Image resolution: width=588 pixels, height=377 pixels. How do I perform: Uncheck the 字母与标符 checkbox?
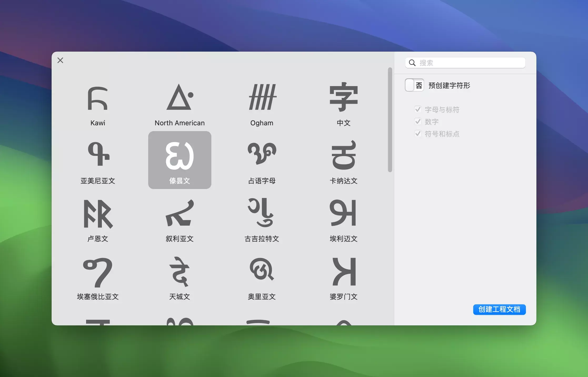tap(418, 109)
